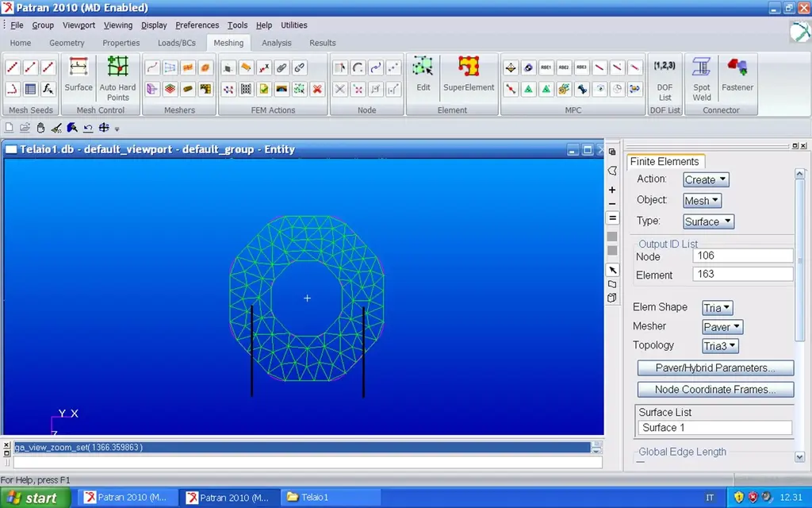The height and width of the screenshot is (508, 812).
Task: Click the panel scrollbar down arrow
Action: [799, 456]
